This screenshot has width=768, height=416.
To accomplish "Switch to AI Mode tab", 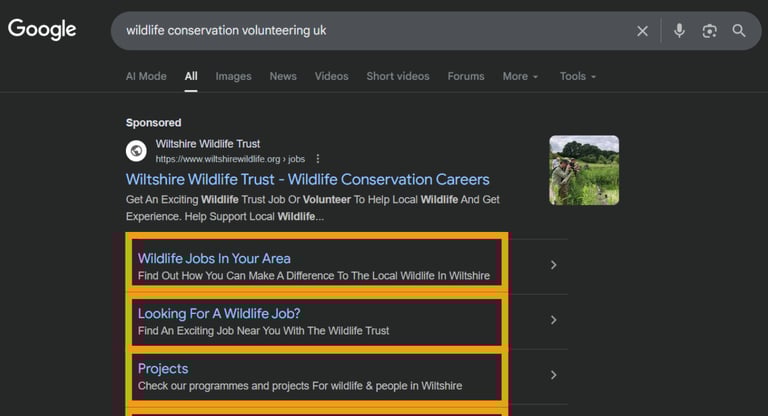I will (146, 76).
